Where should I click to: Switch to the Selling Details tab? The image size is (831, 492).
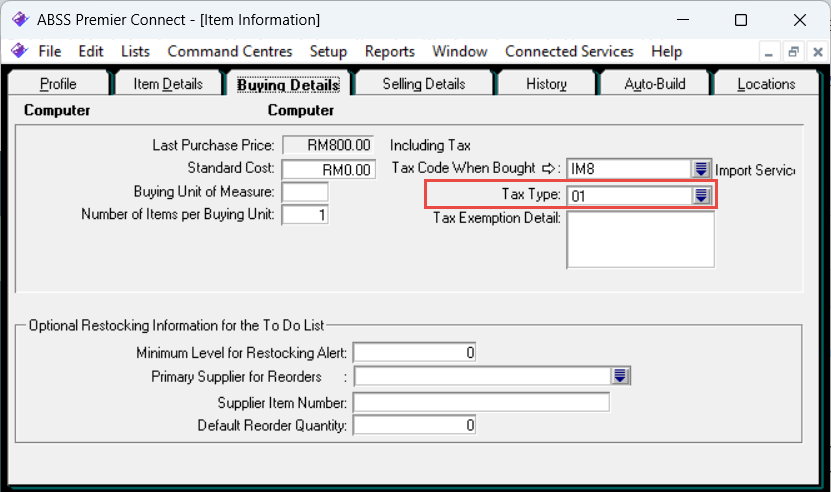coord(424,84)
